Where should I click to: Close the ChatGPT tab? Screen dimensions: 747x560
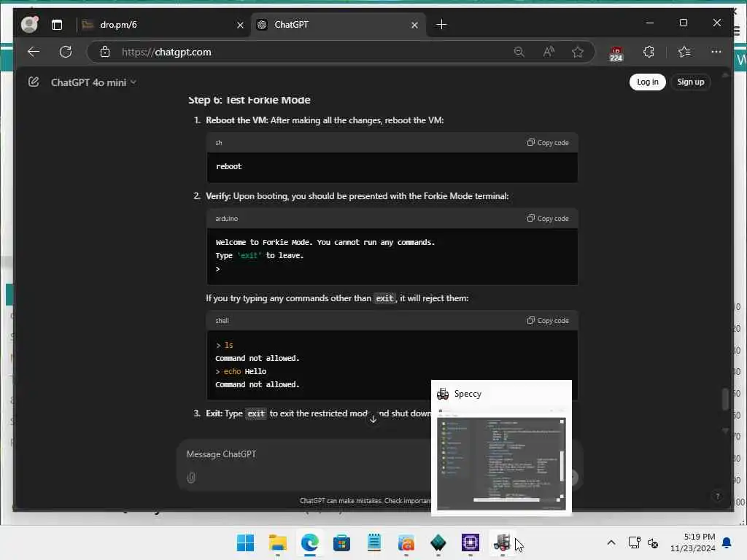[414, 26]
